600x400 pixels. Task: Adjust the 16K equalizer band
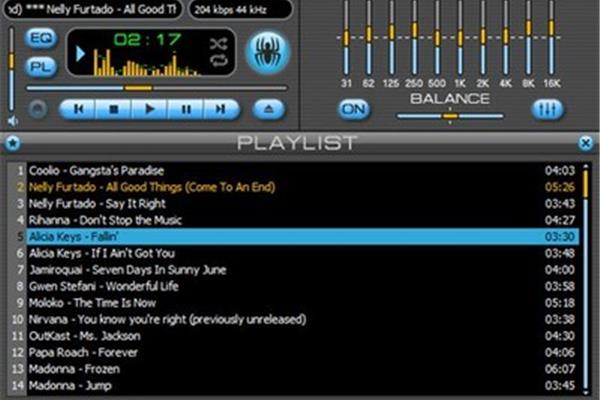(x=551, y=38)
